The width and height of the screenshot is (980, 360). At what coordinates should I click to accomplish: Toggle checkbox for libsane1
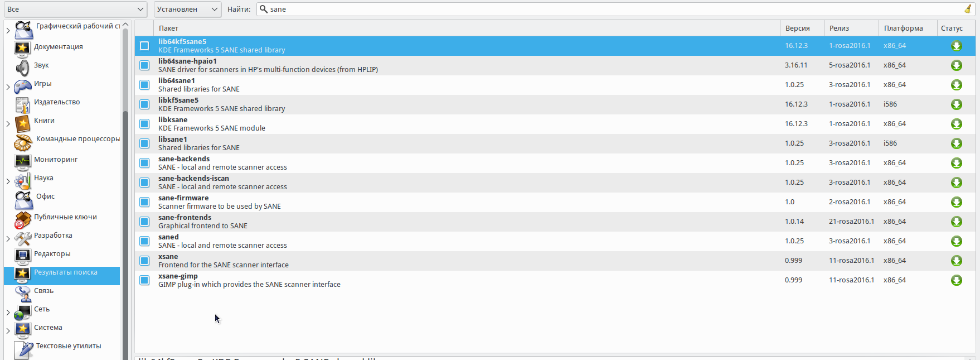click(x=144, y=143)
